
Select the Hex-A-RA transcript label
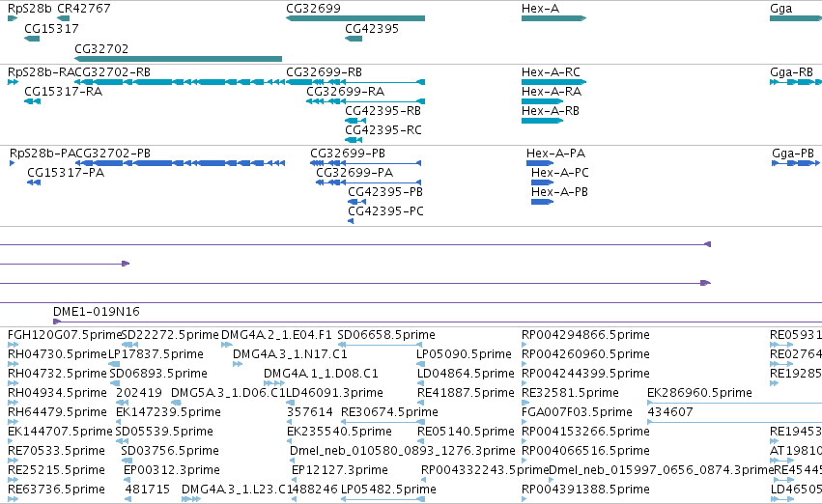pyautogui.click(x=552, y=92)
